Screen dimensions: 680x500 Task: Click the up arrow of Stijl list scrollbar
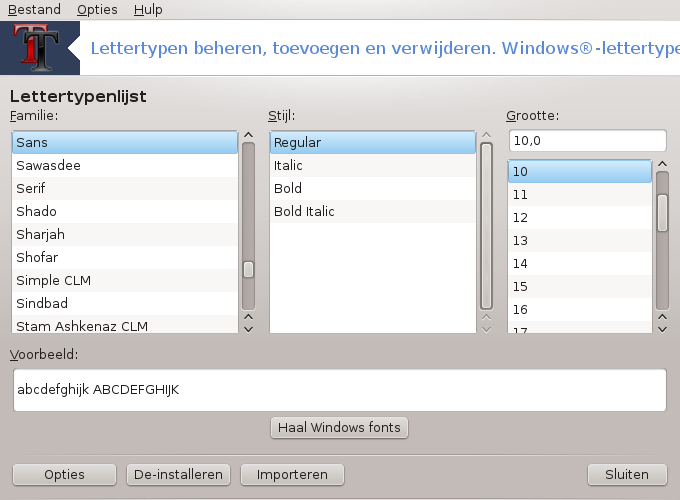pos(487,135)
